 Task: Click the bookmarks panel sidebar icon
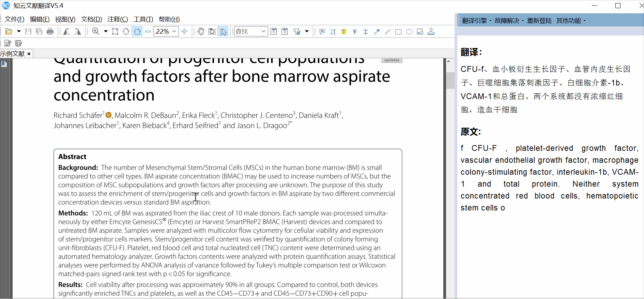(4, 64)
